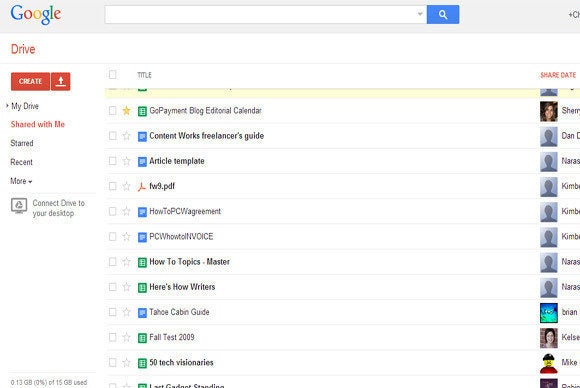Click spreadsheet icon beside 50 tech visionaries
Viewport: 580px width, 388px height.
(x=142, y=363)
